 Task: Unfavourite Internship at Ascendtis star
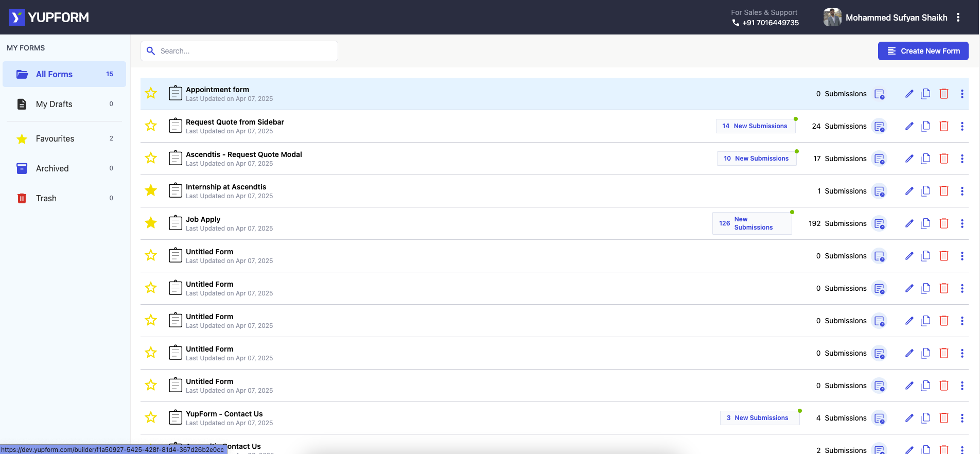coord(151,190)
